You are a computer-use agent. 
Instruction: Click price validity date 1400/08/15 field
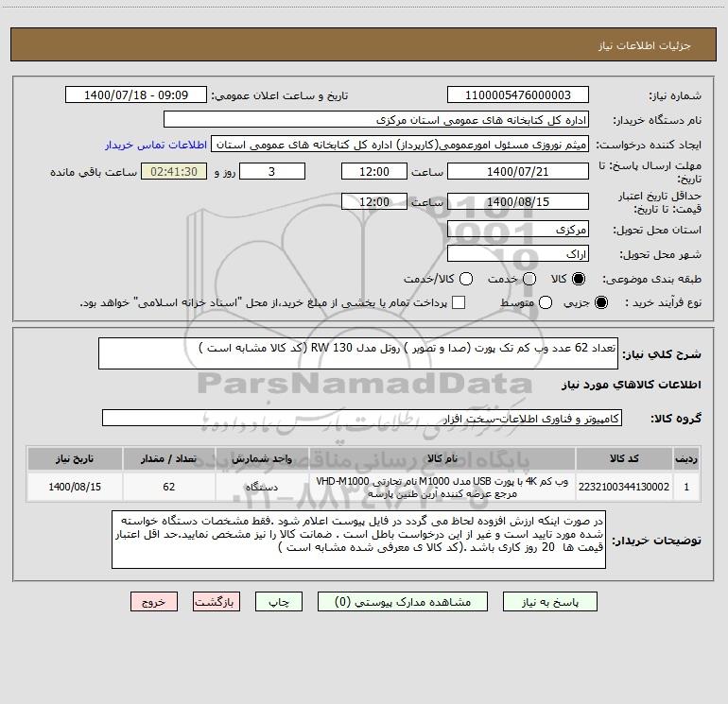click(x=518, y=201)
